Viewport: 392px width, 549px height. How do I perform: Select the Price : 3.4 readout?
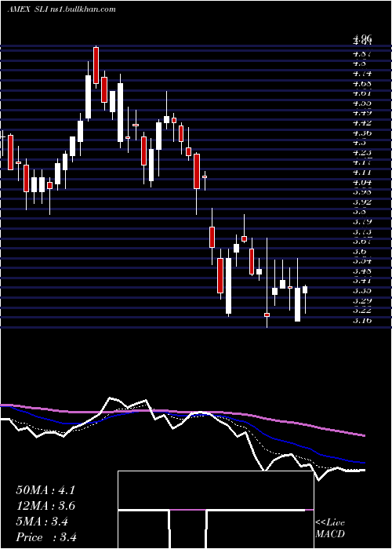(46, 537)
